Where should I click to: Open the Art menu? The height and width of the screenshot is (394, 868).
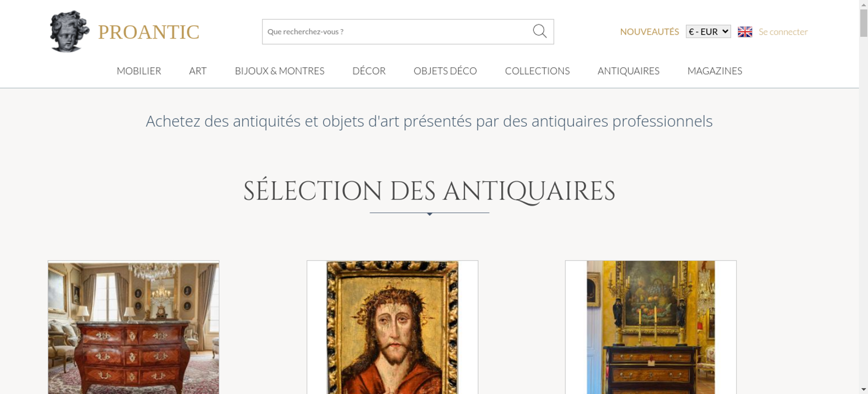197,71
